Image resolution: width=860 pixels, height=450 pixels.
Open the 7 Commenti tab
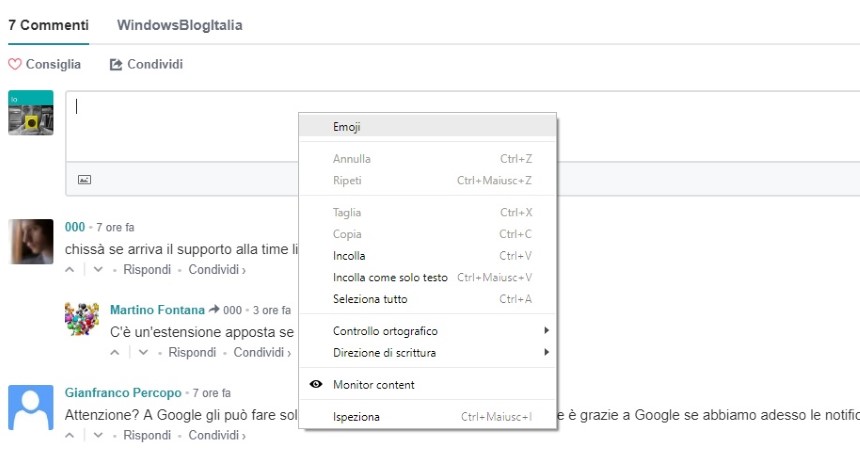[48, 25]
